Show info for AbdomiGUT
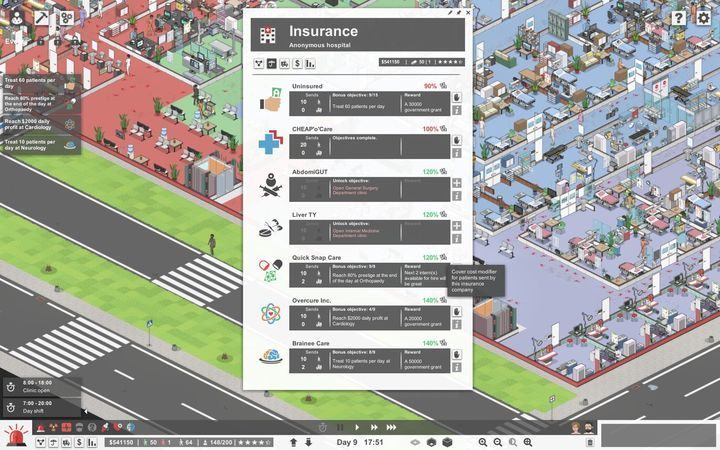 456,196
